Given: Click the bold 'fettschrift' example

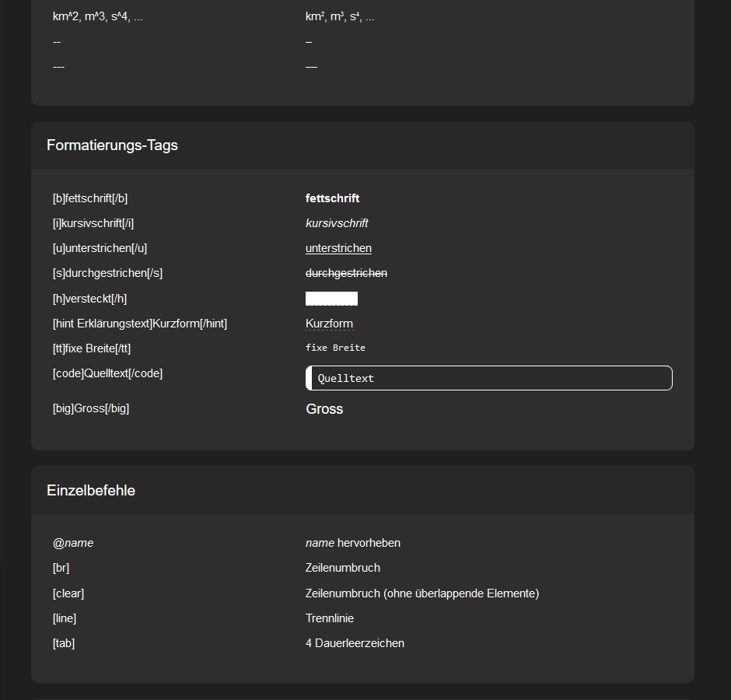Looking at the screenshot, I should point(332,198).
